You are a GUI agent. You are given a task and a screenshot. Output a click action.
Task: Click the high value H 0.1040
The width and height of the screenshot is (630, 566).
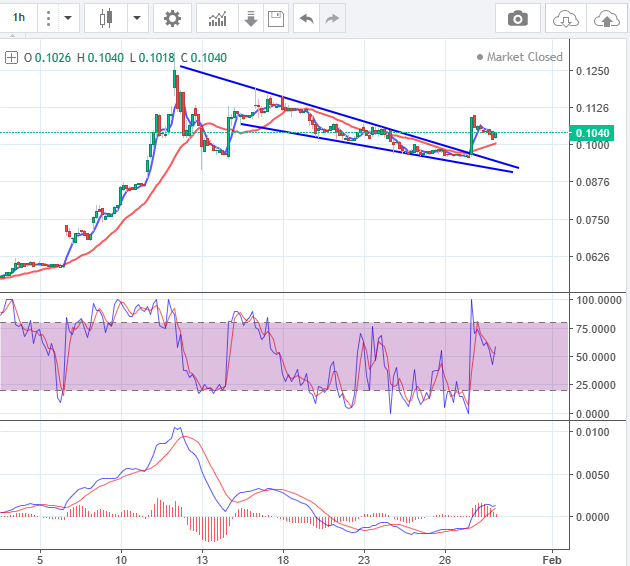[x=100, y=58]
